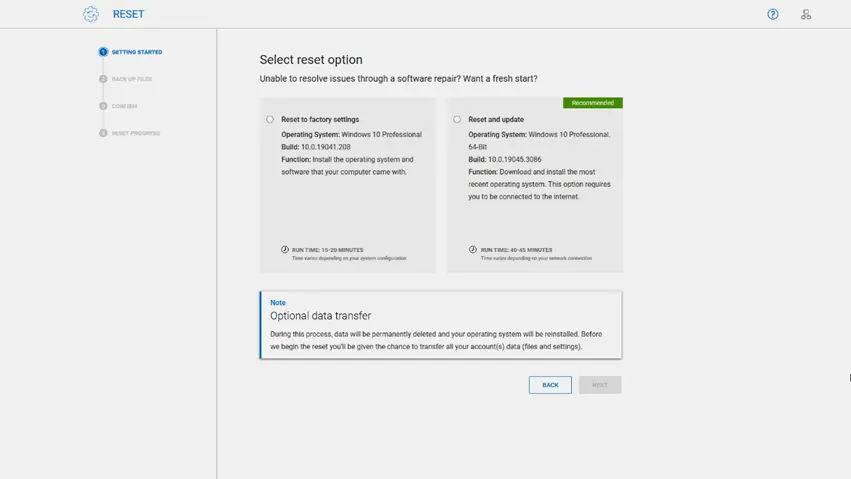Screen dimensions: 851x479
Task: Click the RUN TIME: 40-45 MINUTES text
Action: click(x=516, y=250)
